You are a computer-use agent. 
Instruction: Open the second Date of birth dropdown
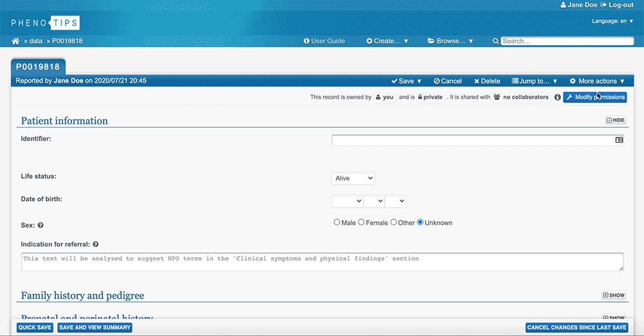(x=374, y=201)
